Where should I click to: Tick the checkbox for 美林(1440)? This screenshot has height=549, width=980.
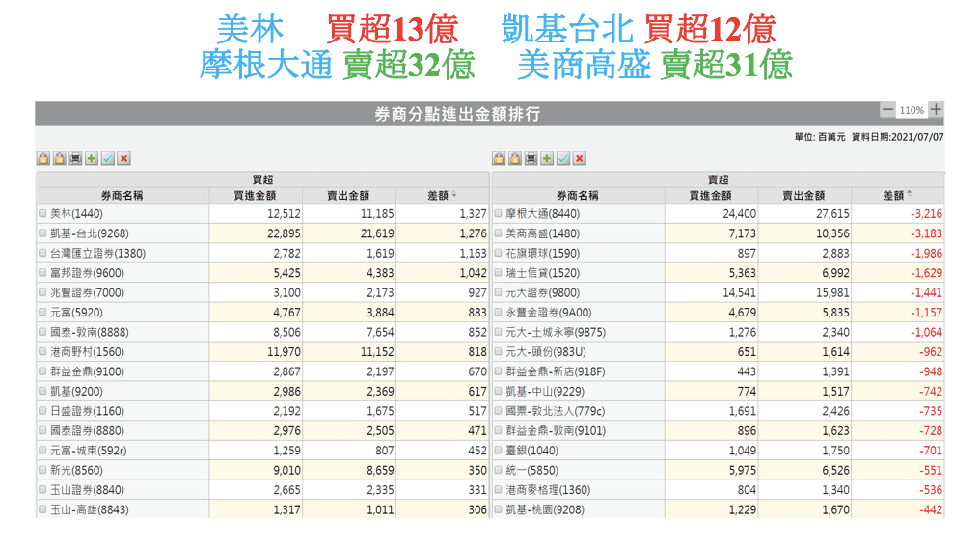point(42,213)
